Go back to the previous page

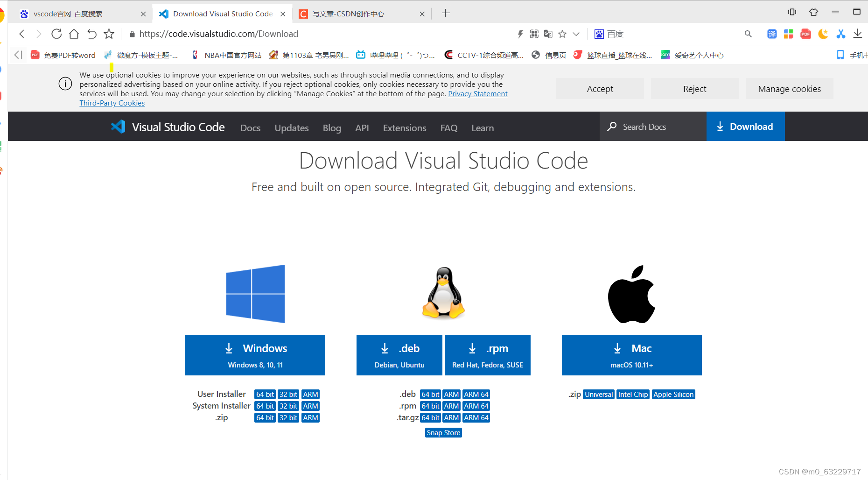pos(22,34)
